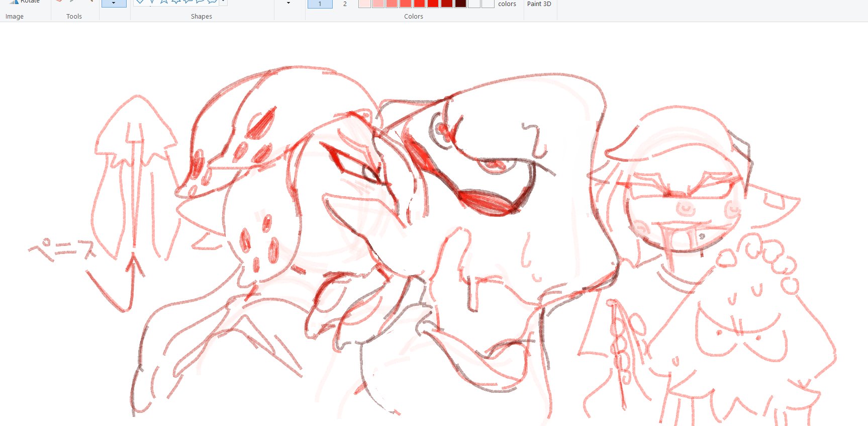Select the rounded rectangular callout shape
This screenshot has height=426, width=868.
(188, 2)
